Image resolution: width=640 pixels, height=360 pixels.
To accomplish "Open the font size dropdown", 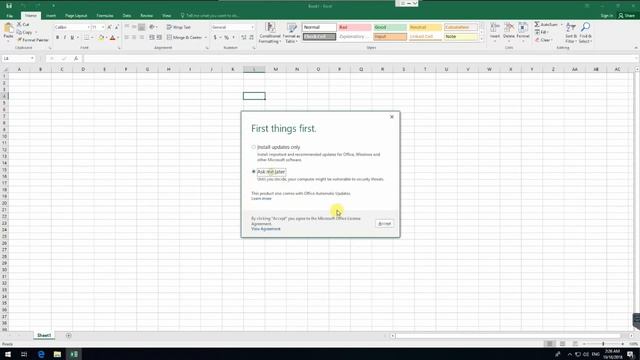I will click(x=103, y=27).
